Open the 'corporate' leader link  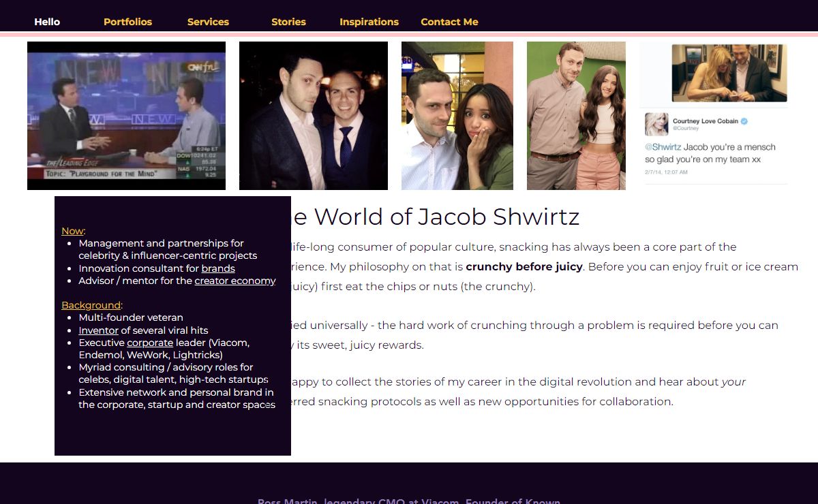(150, 343)
